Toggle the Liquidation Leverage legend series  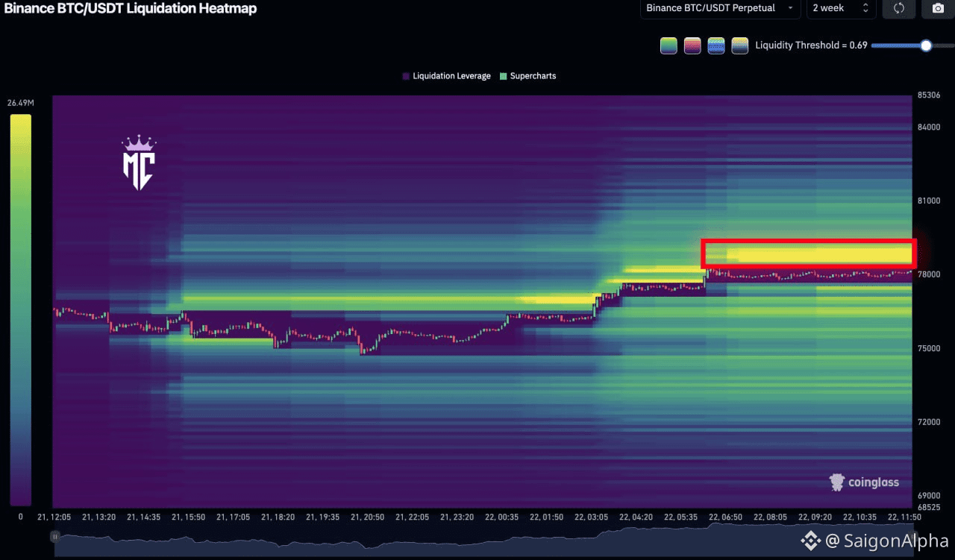(446, 76)
